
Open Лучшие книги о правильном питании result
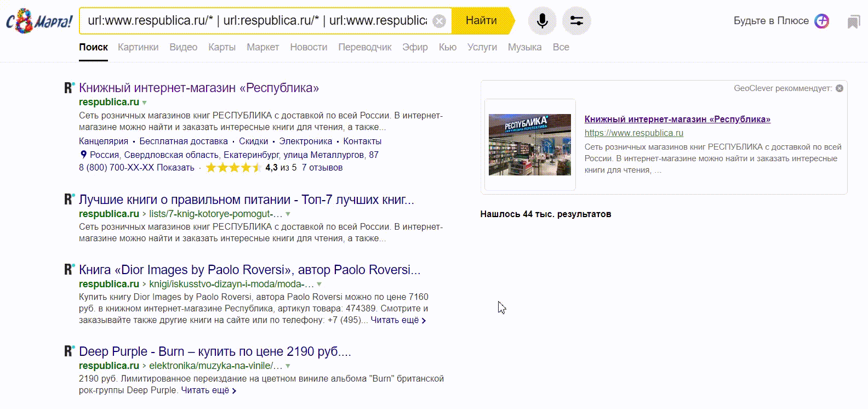pyautogui.click(x=247, y=200)
